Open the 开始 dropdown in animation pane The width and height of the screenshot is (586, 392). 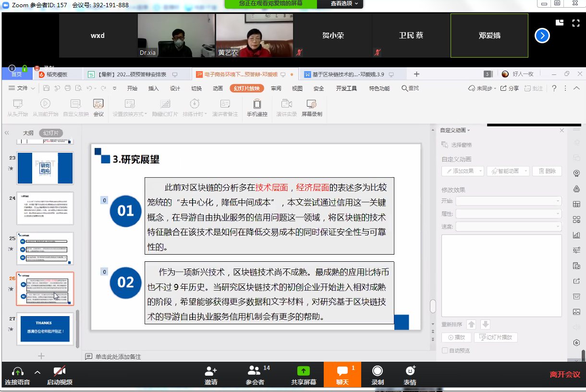[x=508, y=201]
